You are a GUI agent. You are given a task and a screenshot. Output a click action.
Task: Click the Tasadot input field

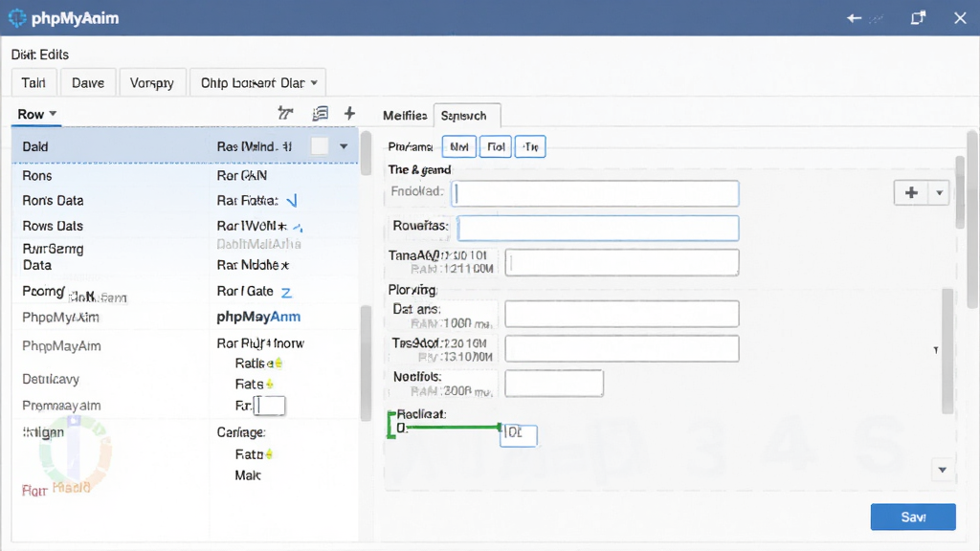622,348
